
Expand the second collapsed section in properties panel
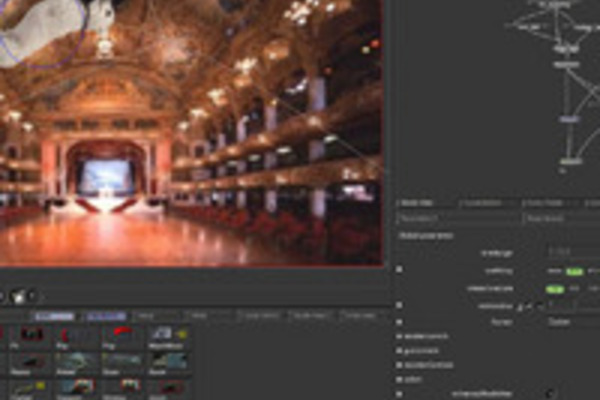click(x=399, y=351)
